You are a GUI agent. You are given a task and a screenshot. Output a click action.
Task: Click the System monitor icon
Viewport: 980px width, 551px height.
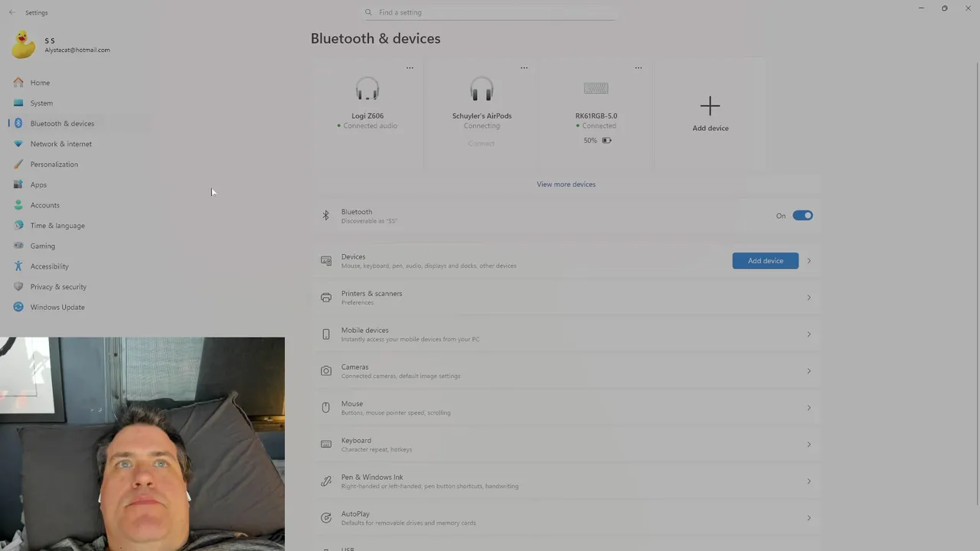pos(18,103)
